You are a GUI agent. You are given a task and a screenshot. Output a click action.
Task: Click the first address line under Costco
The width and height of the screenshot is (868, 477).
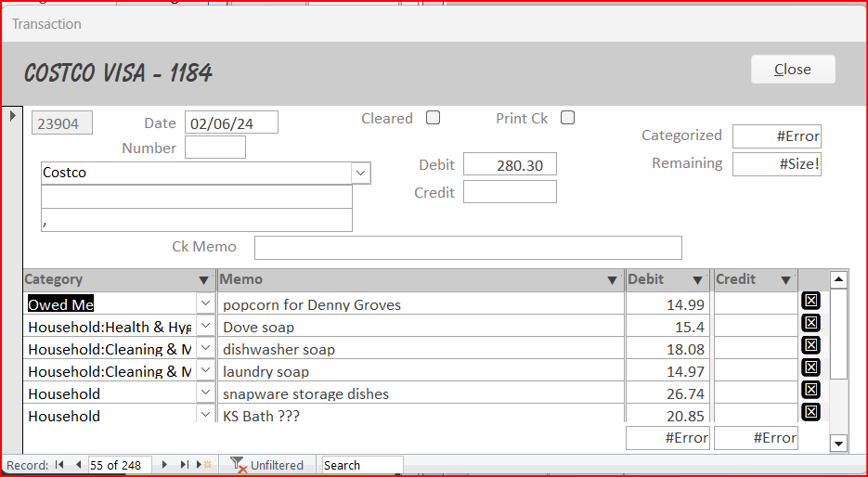click(x=197, y=197)
